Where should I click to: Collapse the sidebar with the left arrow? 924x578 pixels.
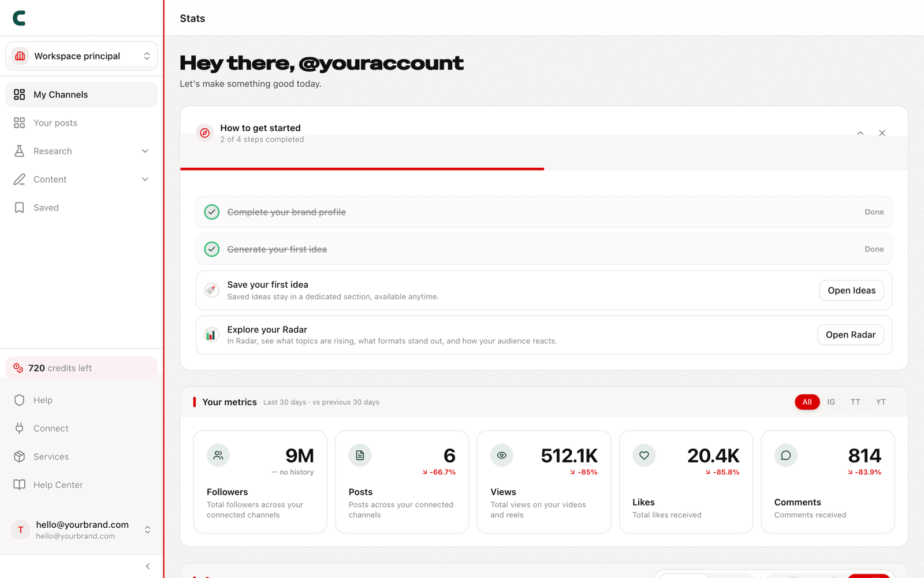pyautogui.click(x=148, y=566)
